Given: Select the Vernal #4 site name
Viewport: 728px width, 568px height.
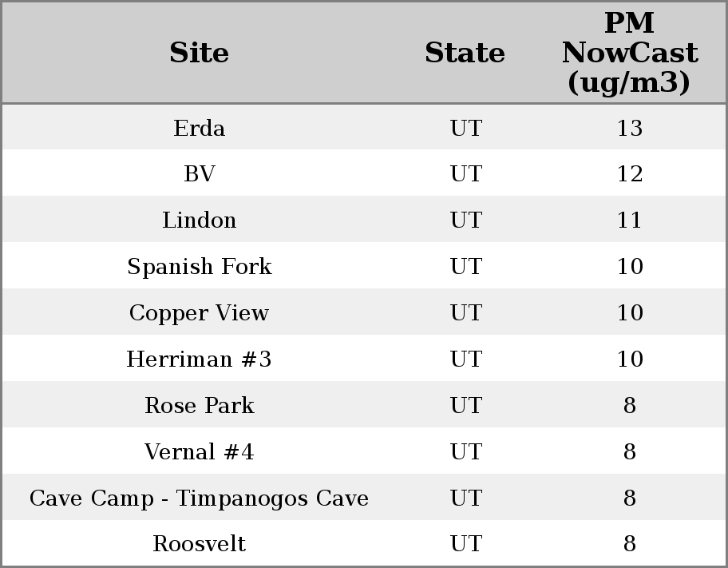Looking at the screenshot, I should click(x=199, y=452).
